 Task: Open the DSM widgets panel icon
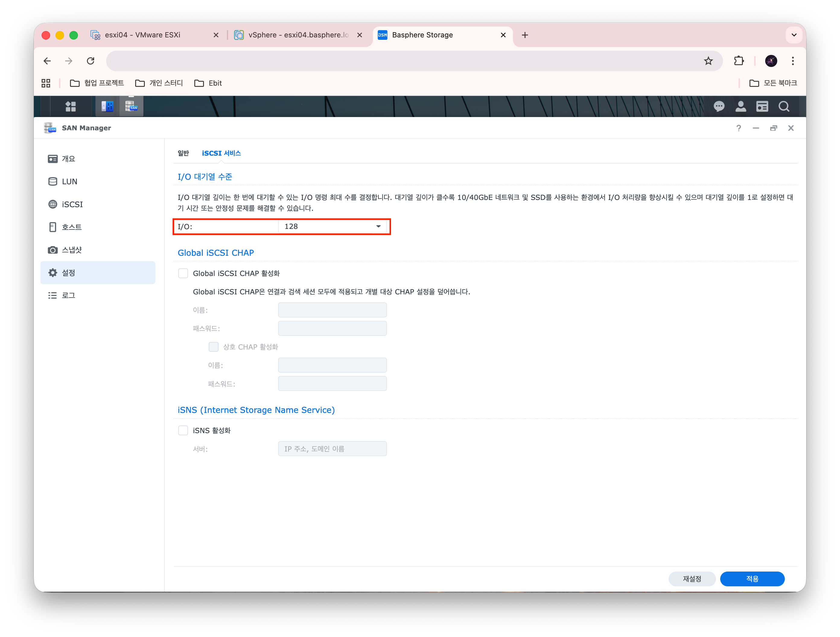tap(762, 106)
